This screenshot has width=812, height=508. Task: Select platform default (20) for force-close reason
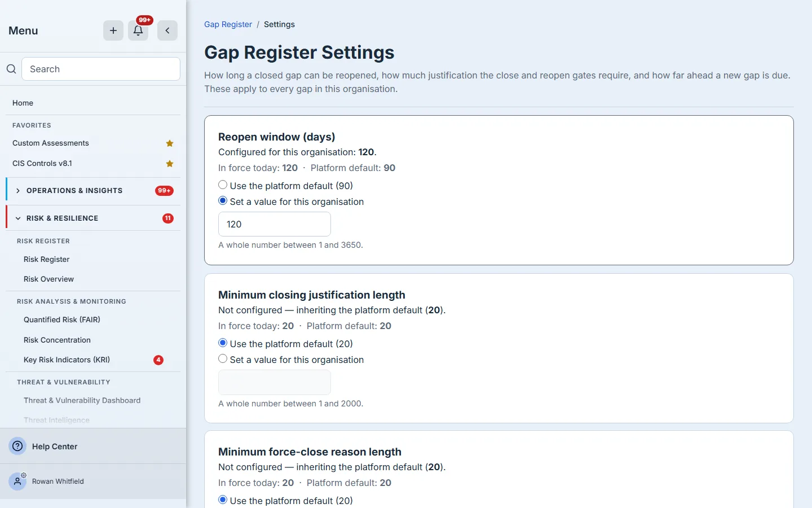pos(223,500)
